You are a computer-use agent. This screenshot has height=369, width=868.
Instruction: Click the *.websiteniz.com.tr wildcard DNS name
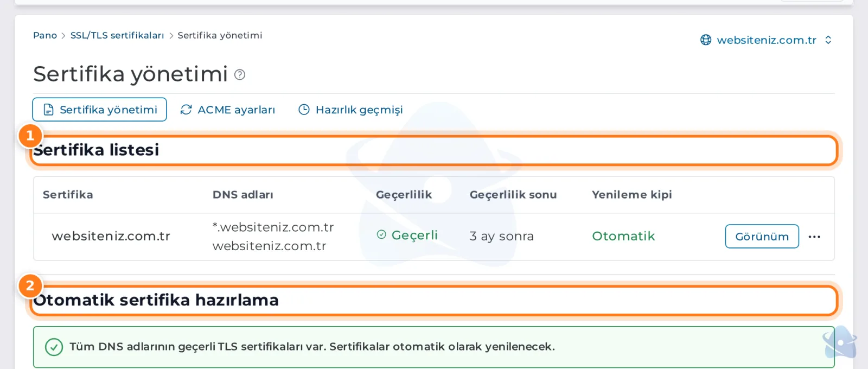[273, 227]
